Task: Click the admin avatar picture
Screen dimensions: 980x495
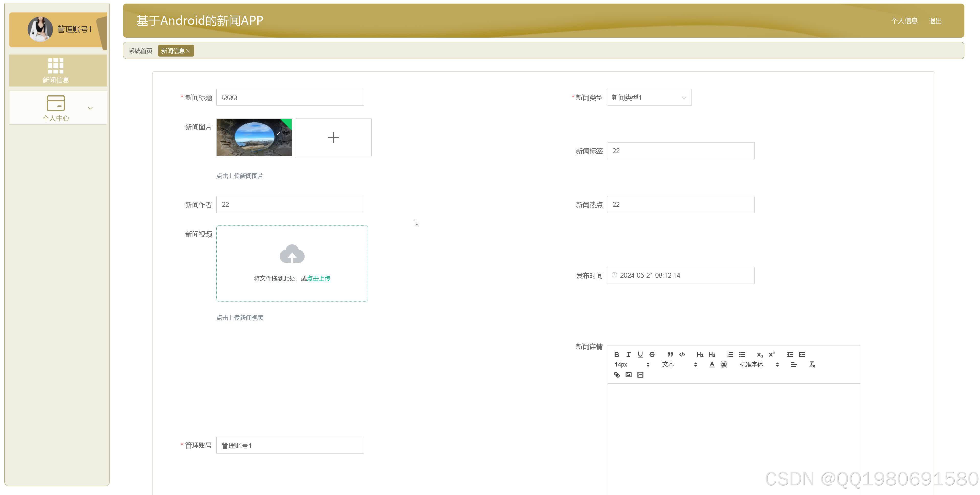Action: pyautogui.click(x=40, y=29)
